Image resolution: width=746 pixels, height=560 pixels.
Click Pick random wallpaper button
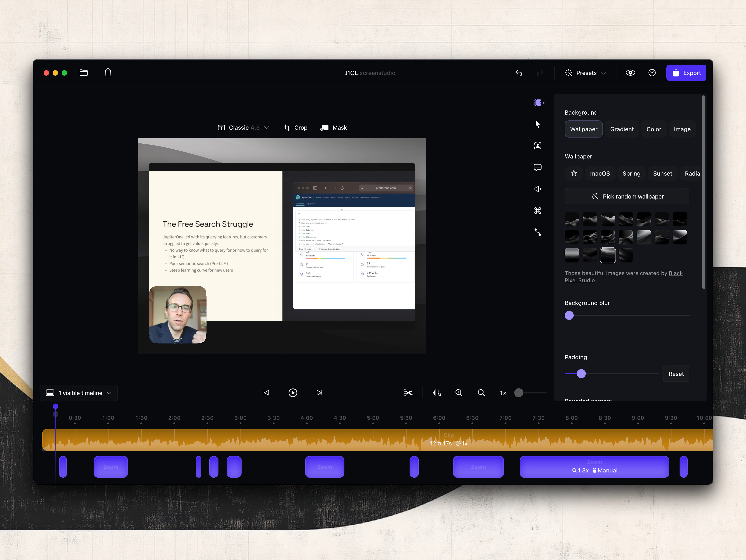click(627, 196)
